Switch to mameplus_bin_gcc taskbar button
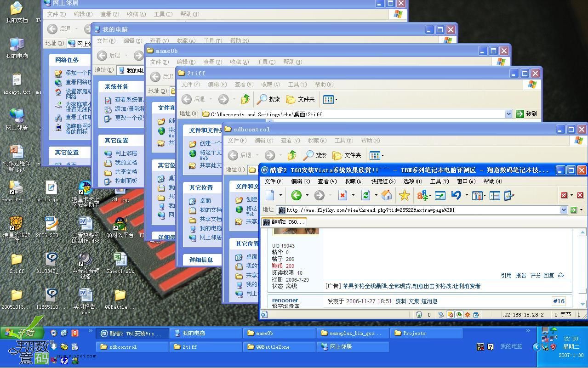The width and height of the screenshot is (588, 368). pyautogui.click(x=353, y=333)
